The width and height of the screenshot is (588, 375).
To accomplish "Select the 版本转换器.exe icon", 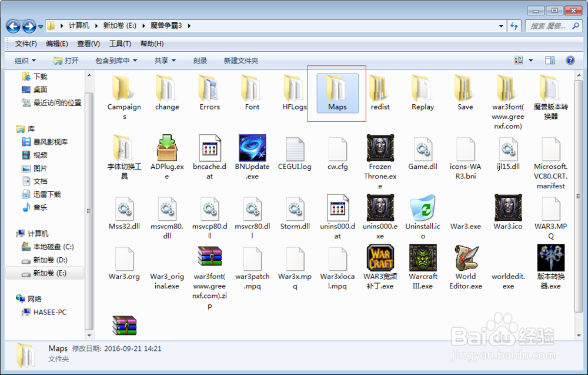I will click(550, 257).
